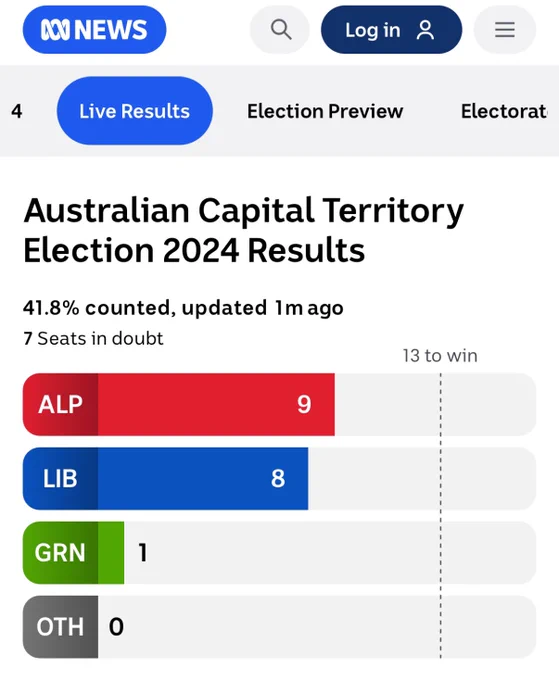
Task: Click the 7 Seats in doubt text
Action: tap(93, 338)
